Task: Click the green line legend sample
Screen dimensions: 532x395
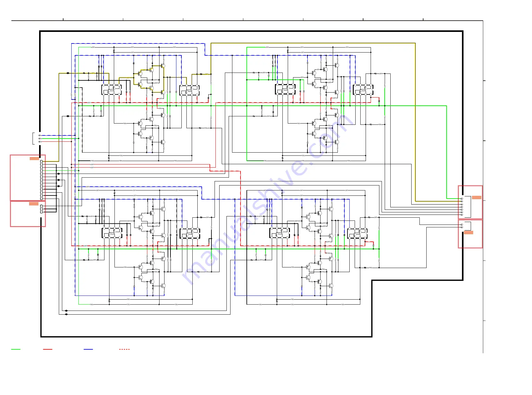Action: (16, 349)
